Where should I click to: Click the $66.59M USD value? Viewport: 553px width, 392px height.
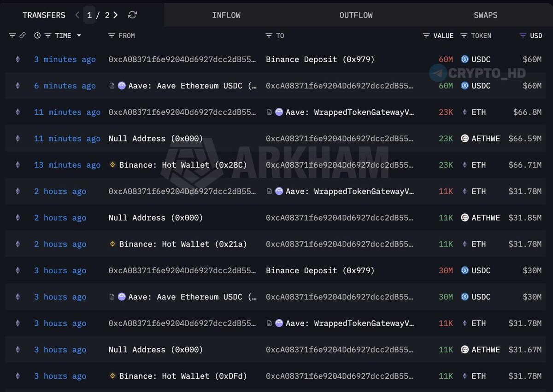[x=525, y=139]
